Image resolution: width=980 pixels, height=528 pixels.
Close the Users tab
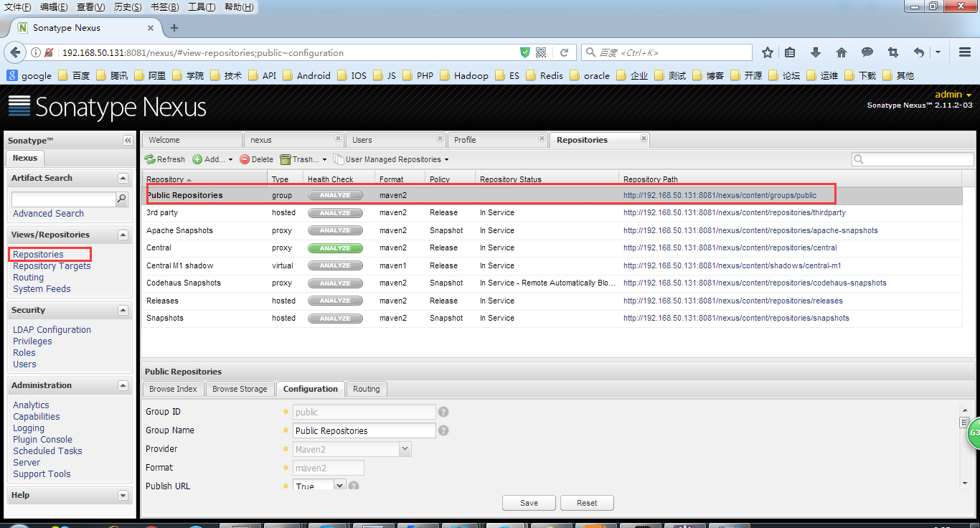click(440, 138)
